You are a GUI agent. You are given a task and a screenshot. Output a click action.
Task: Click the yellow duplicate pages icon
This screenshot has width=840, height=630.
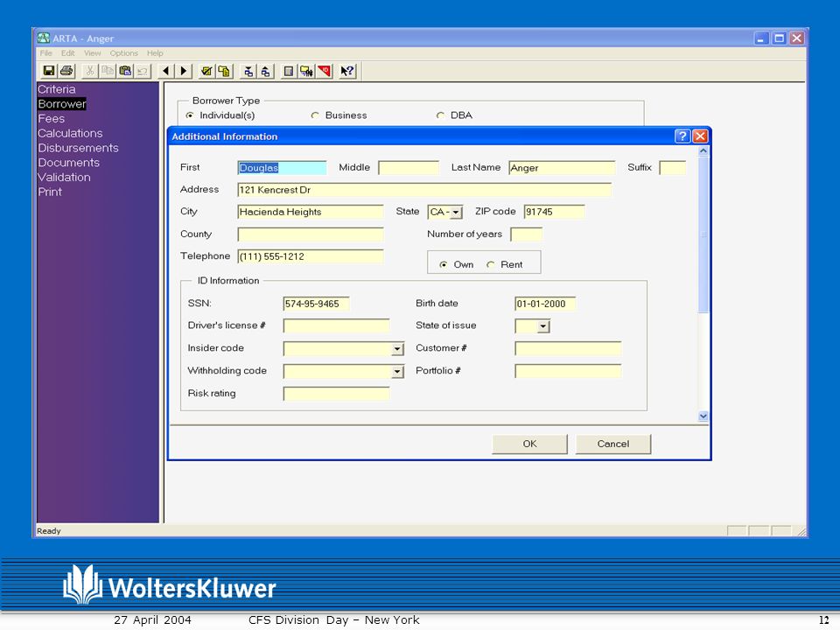click(224, 71)
